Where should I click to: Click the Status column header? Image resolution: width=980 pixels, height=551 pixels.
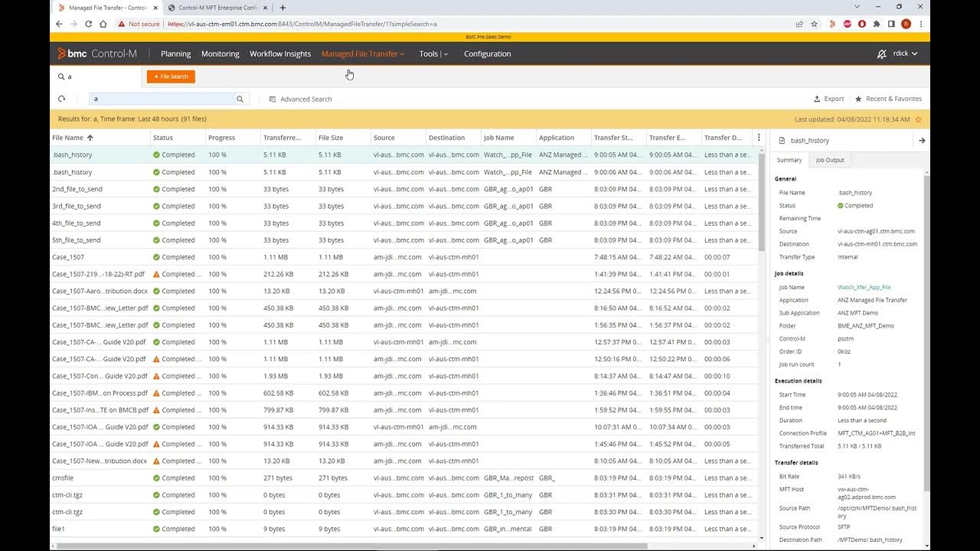coord(162,138)
